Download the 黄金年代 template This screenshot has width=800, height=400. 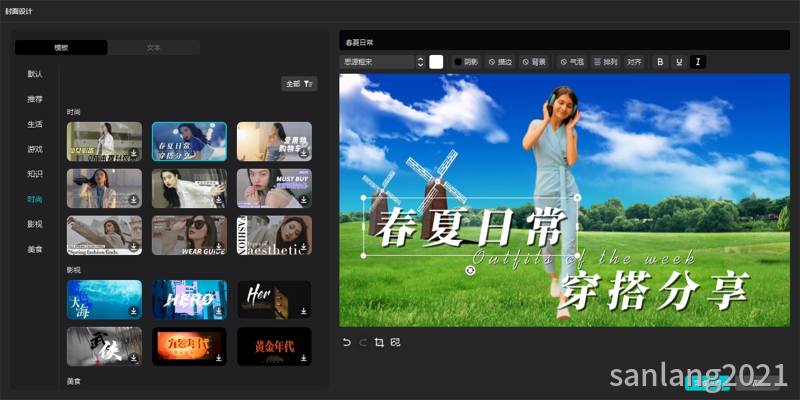coord(304,358)
